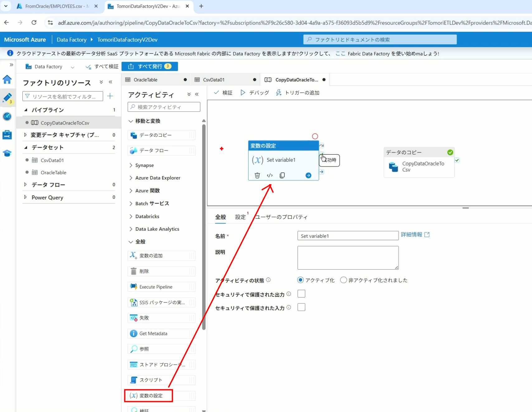Enable セキュリティで保護された入力 checkbox
This screenshot has height=412, width=532.
coord(301,307)
